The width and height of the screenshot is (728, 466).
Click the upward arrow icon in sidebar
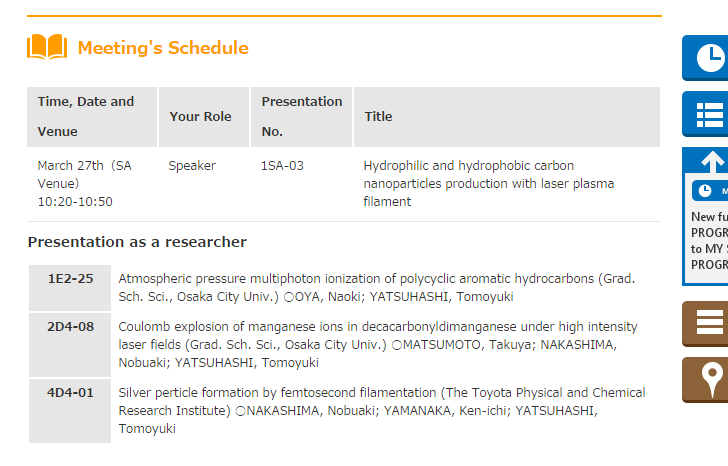point(712,161)
